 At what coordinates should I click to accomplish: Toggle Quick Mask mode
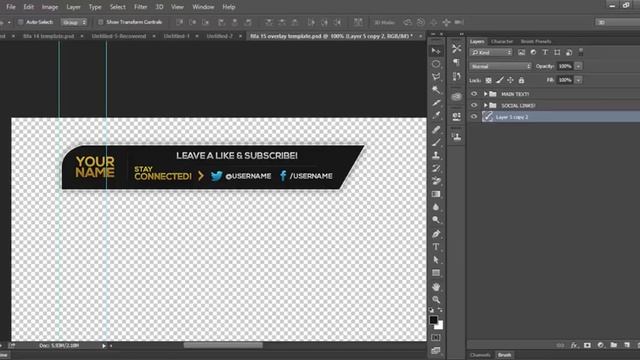pos(436,338)
